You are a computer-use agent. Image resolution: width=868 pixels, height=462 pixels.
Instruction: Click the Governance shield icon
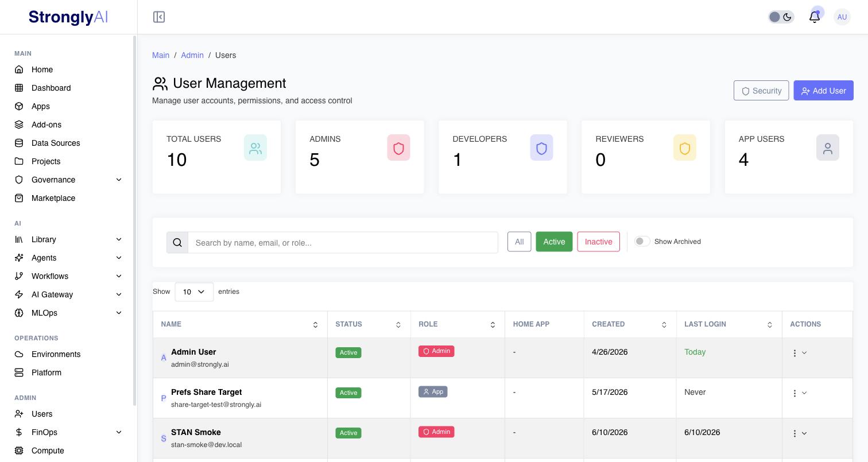pos(19,180)
